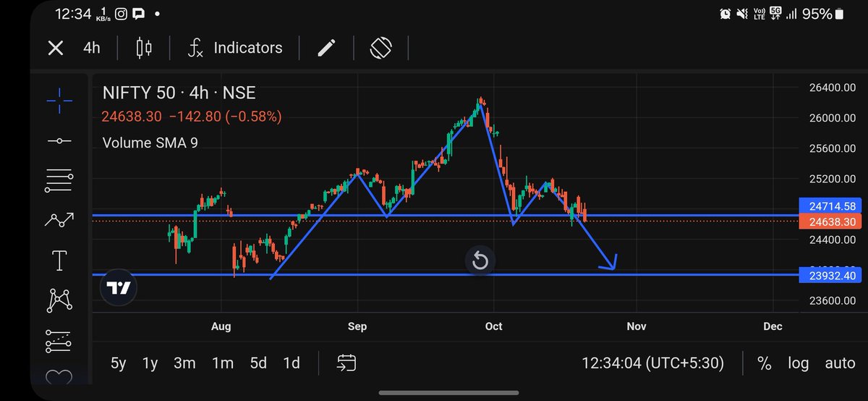This screenshot has width=868, height=401.
Task: Set the chart range to 3m
Action: pos(184,363)
